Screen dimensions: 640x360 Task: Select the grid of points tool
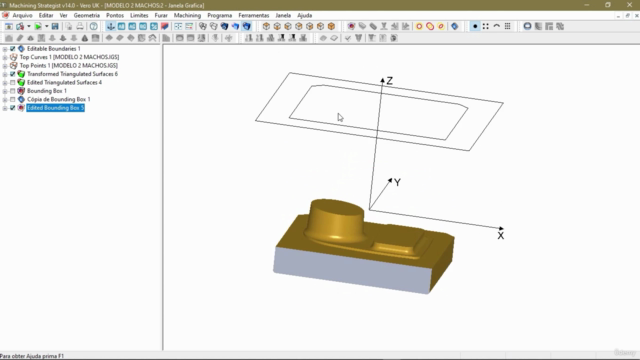(507, 27)
